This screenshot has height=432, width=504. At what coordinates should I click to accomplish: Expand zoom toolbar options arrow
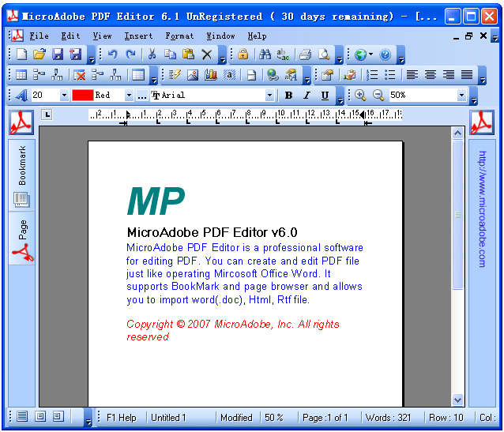pos(473,96)
